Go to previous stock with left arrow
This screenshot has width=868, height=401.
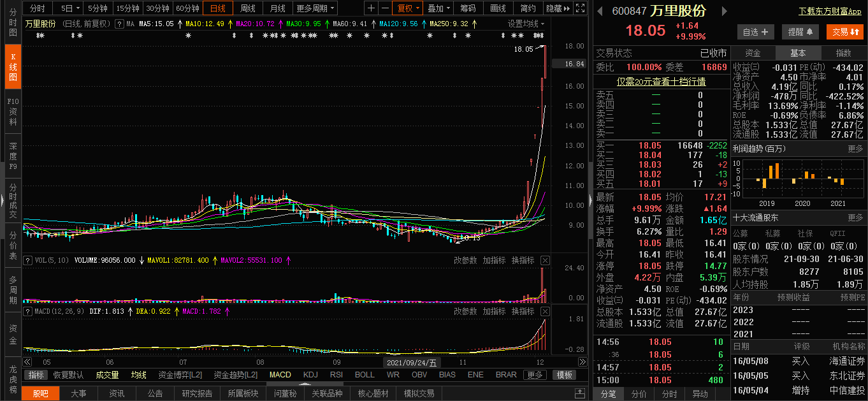click(600, 11)
